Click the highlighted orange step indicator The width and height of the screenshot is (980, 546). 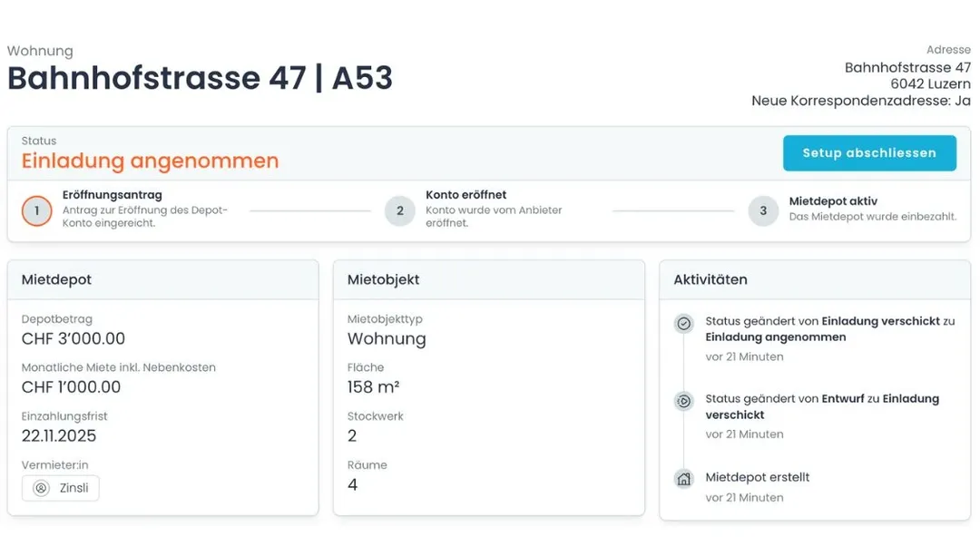coord(36,210)
